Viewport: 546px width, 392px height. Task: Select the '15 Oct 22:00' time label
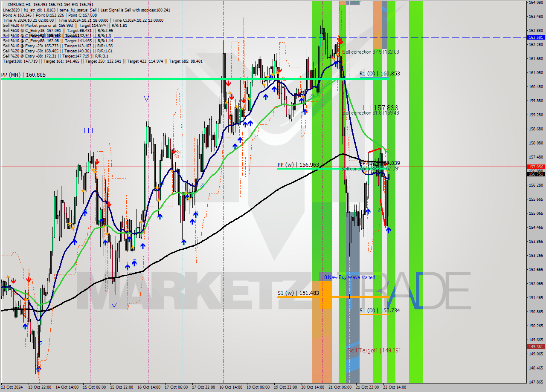[x=122, y=387]
